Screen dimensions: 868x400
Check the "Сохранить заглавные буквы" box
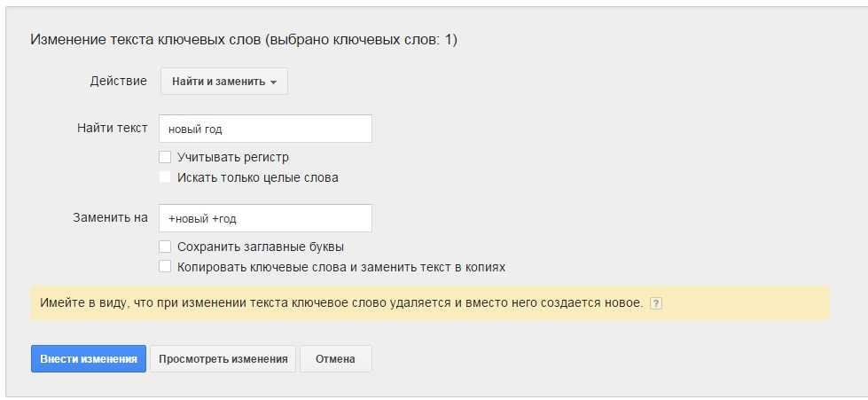pos(165,247)
